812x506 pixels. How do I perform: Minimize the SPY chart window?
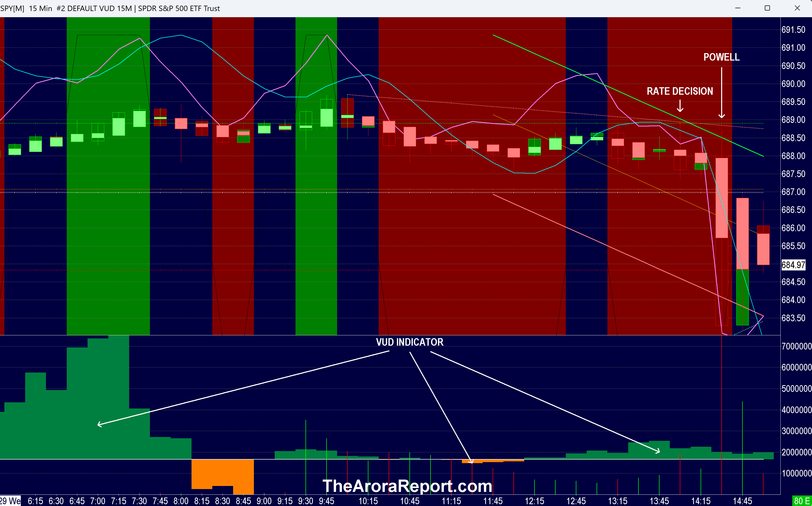coord(737,8)
